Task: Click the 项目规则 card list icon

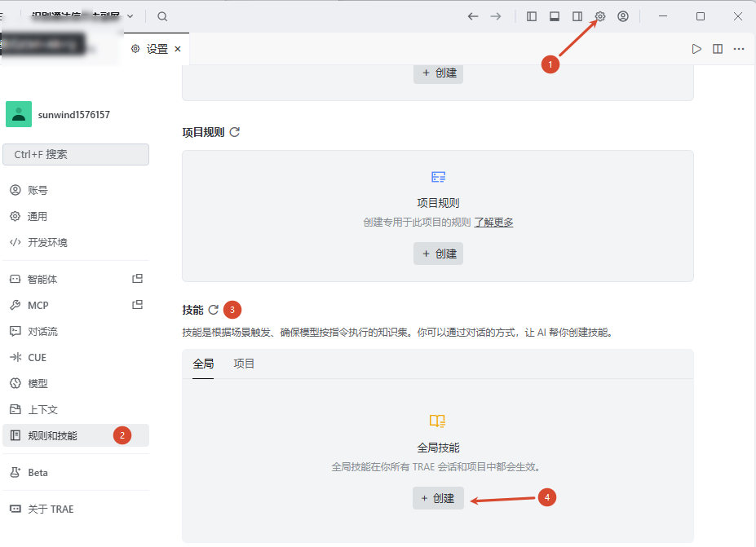Action: [x=438, y=177]
